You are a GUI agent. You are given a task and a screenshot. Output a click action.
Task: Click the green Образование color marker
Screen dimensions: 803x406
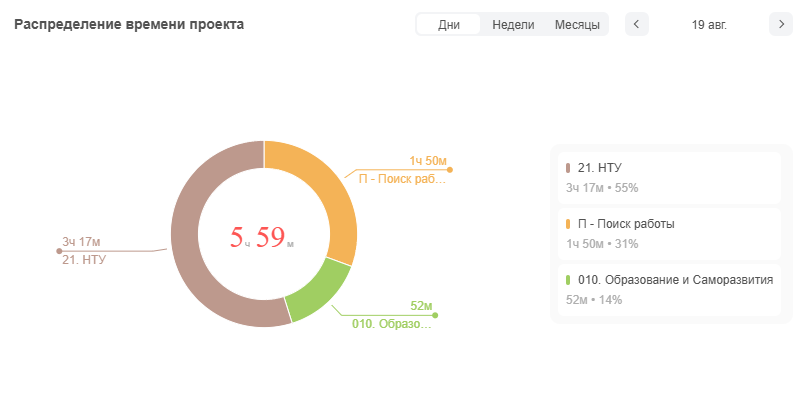pyautogui.click(x=568, y=280)
